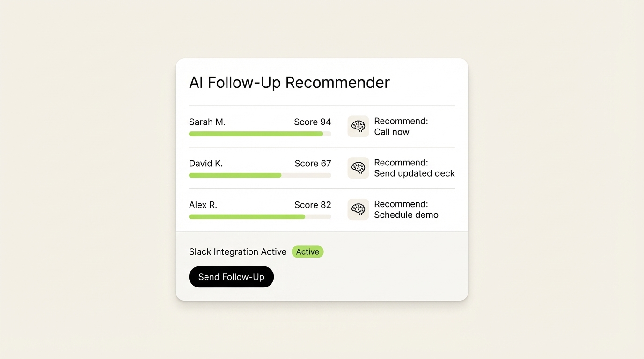
Task: Click the Slack Integration Active label
Action: (x=237, y=251)
